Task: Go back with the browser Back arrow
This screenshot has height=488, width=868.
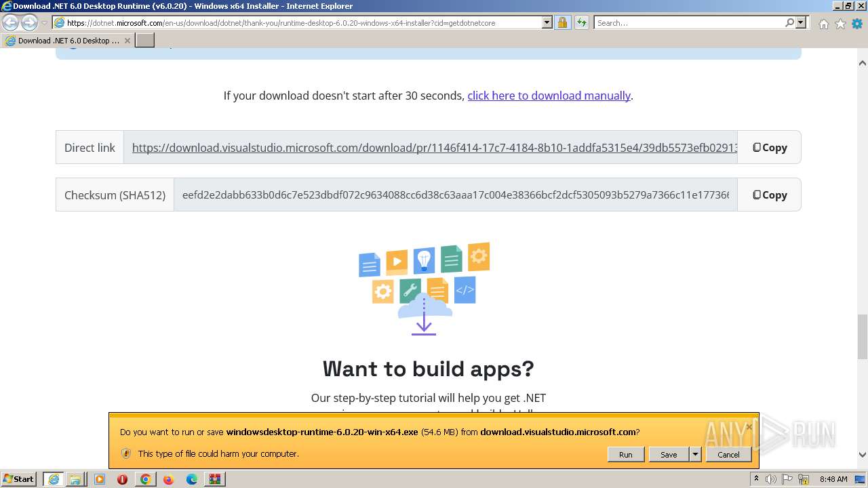Action: point(10,22)
